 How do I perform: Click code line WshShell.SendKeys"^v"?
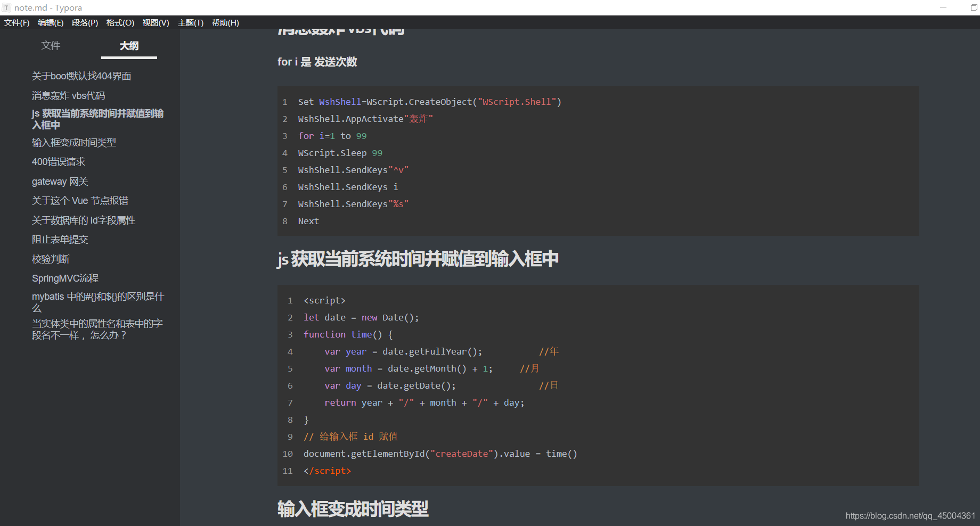pyautogui.click(x=353, y=170)
